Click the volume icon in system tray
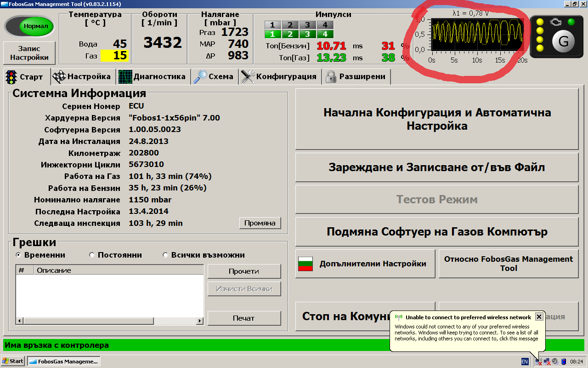This screenshot has height=368, width=588. click(x=555, y=362)
